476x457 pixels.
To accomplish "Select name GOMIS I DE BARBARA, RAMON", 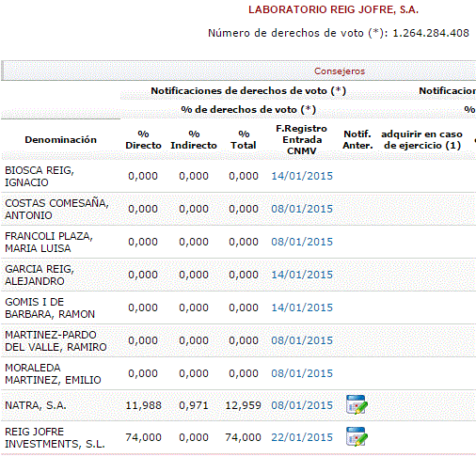I will [x=50, y=307].
